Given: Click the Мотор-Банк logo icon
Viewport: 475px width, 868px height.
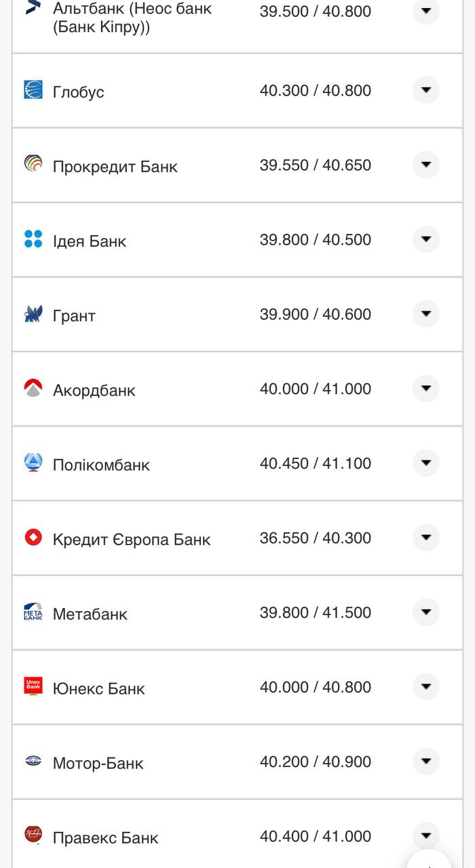Looking at the screenshot, I should coord(33,761).
